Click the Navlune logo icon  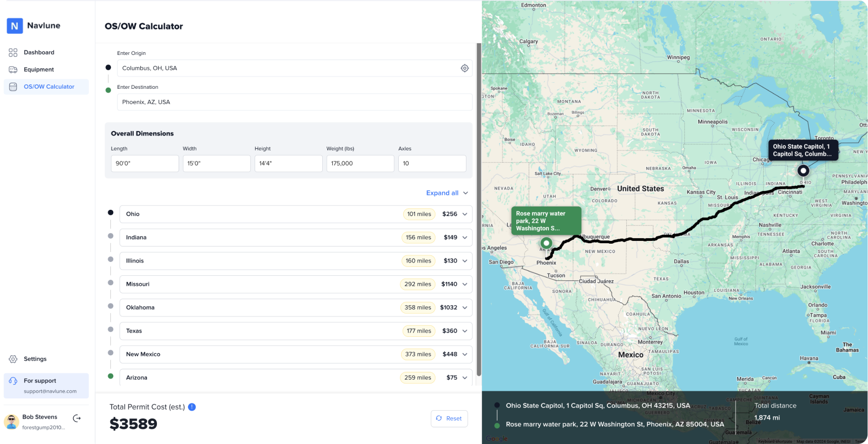15,26
